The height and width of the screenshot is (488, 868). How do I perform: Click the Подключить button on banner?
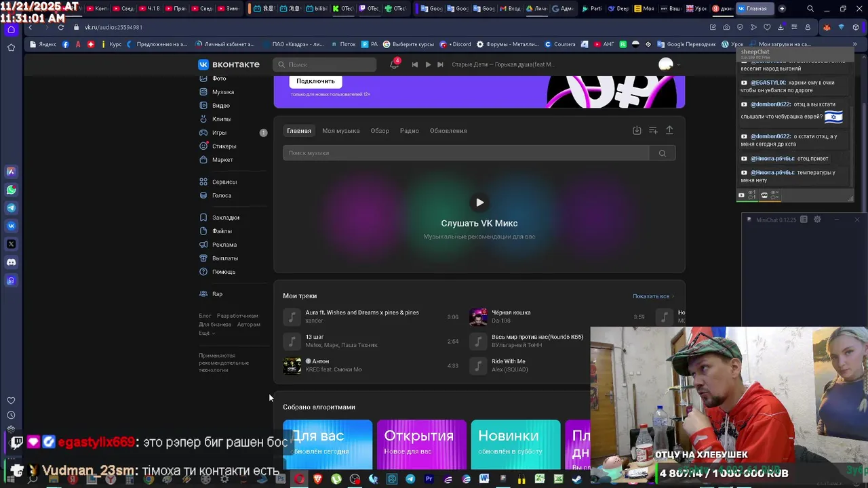pyautogui.click(x=315, y=81)
